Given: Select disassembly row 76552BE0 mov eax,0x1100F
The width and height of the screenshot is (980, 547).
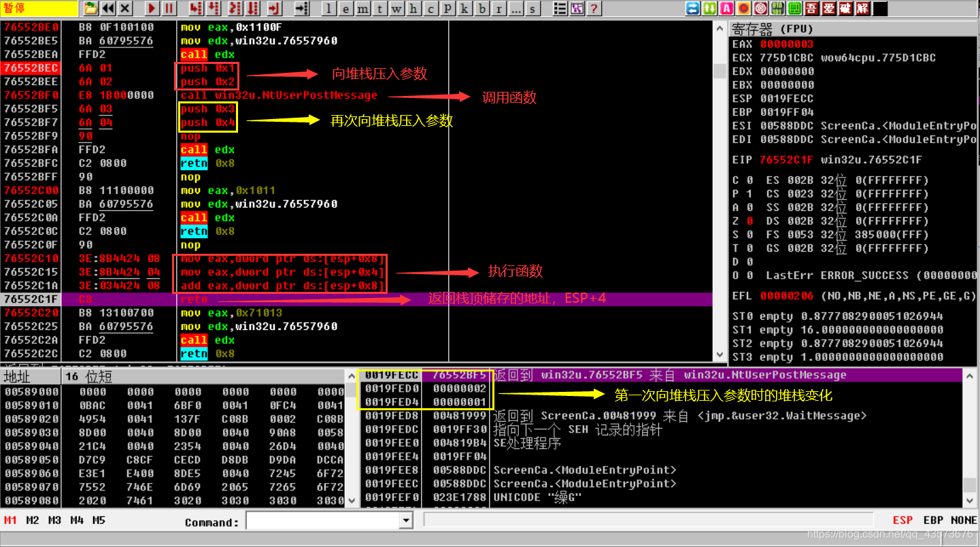Looking at the screenshot, I should [x=356, y=27].
